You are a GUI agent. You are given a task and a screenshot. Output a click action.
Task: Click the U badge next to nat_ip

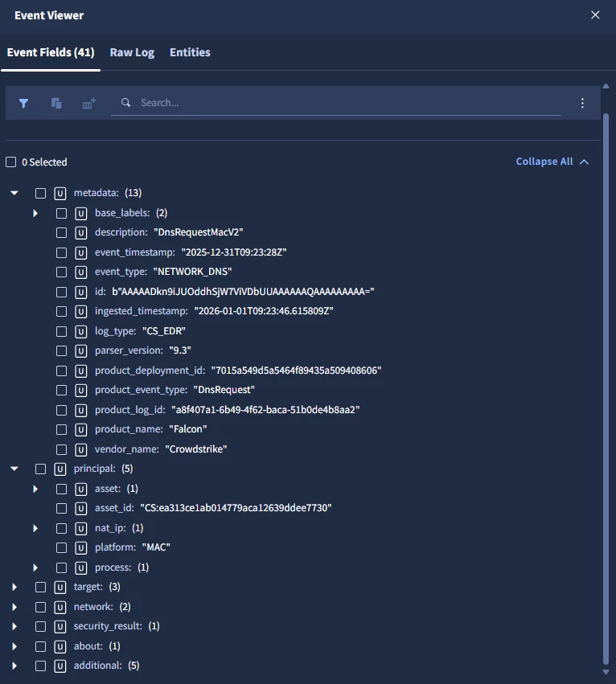click(81, 529)
